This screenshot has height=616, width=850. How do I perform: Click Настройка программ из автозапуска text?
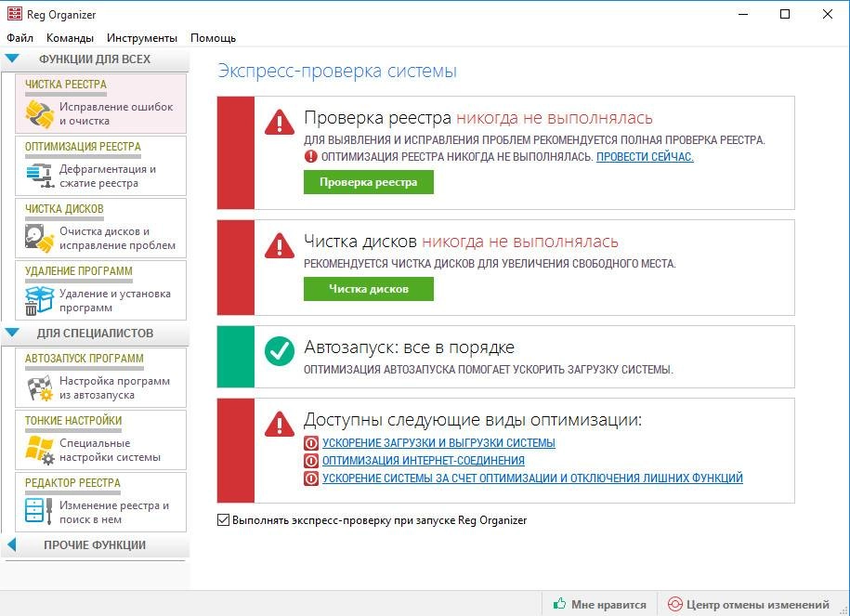point(114,388)
